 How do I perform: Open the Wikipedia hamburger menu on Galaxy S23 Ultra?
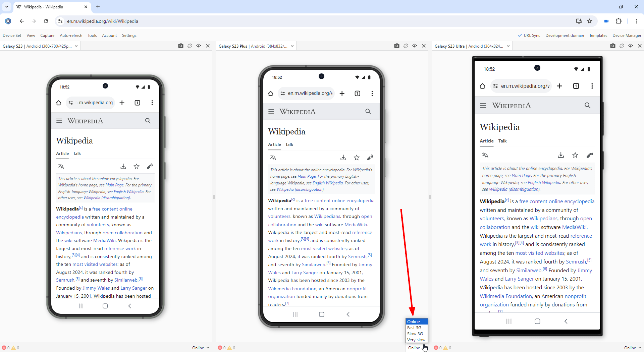click(x=483, y=105)
